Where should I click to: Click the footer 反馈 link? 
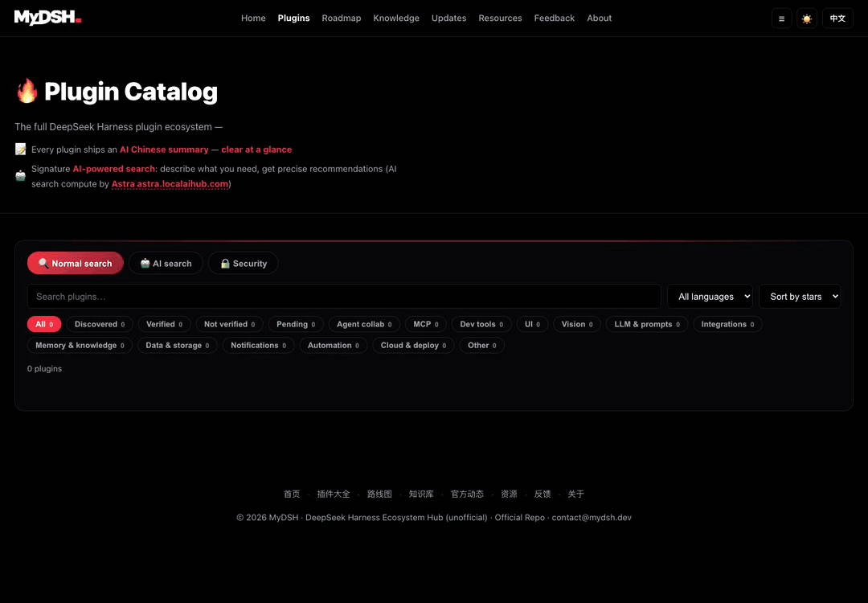pos(542,494)
